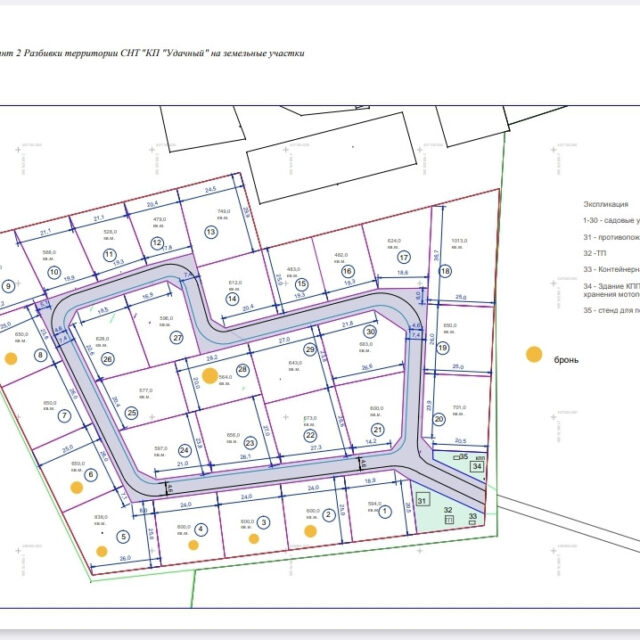Click the circled plot number 13
This screenshot has height=640, width=640.
click(x=211, y=232)
